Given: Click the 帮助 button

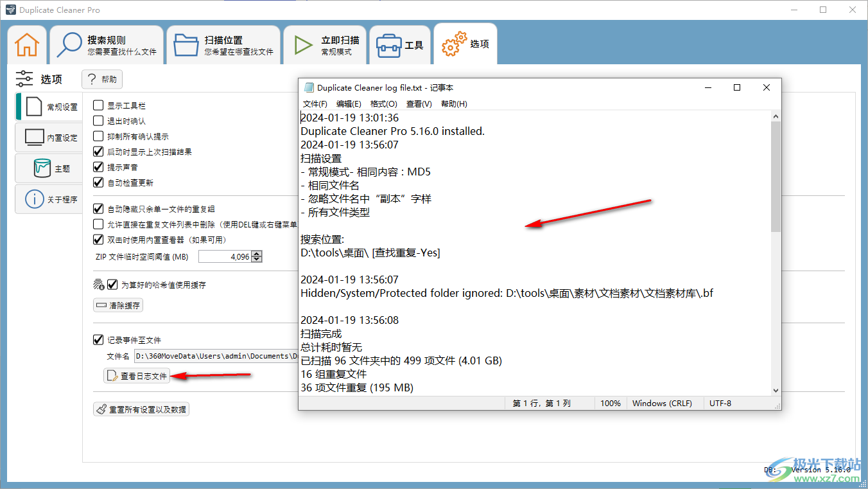Looking at the screenshot, I should pos(102,79).
